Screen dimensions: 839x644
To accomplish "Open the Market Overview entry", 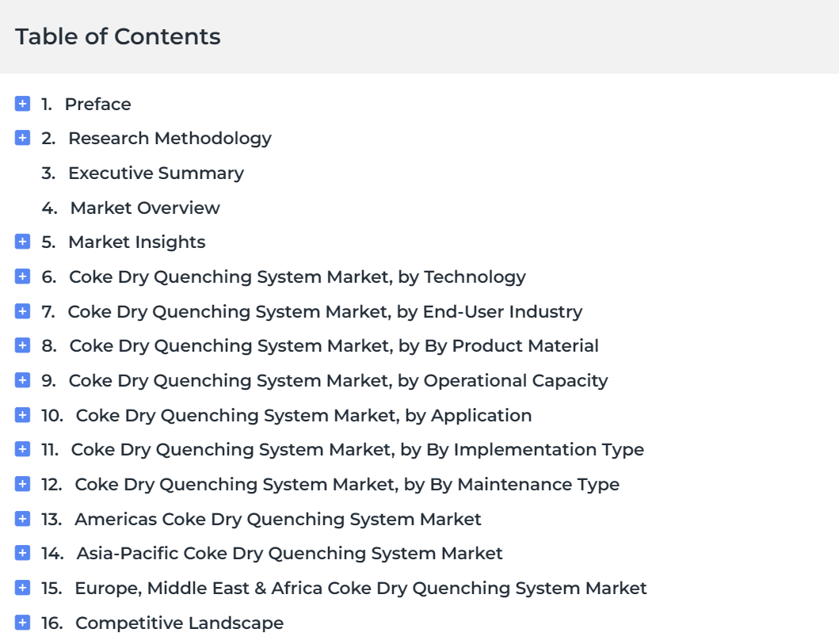I will pos(145,208).
